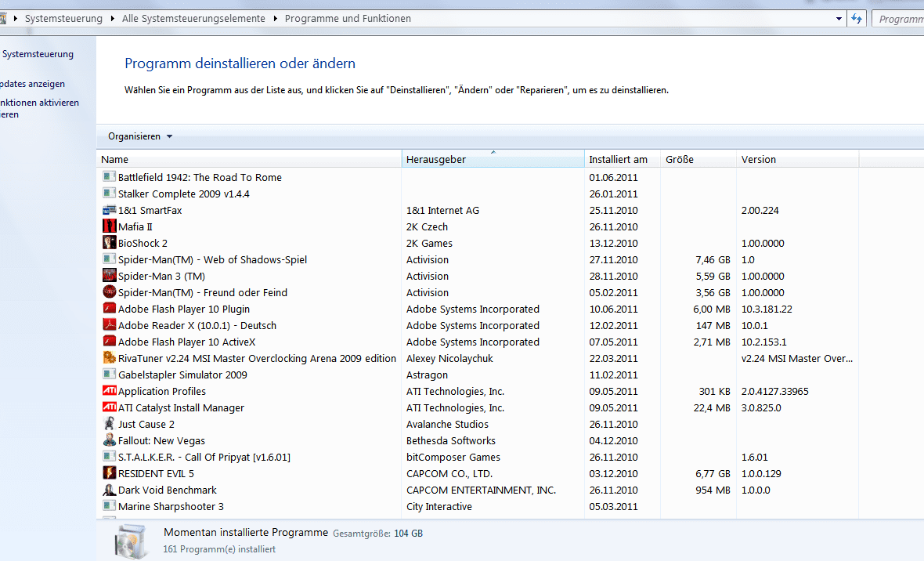Click the Mafia II program icon
924x561 pixels.
109,226
